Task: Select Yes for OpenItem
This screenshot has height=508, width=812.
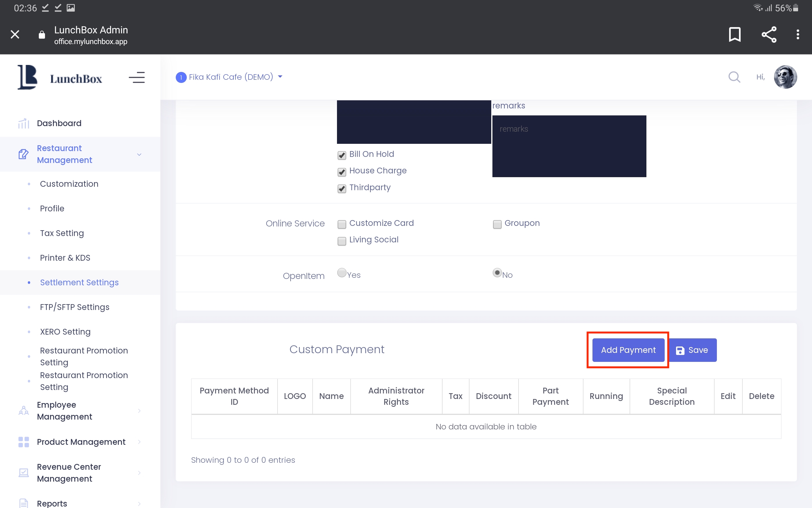Action: 342,273
